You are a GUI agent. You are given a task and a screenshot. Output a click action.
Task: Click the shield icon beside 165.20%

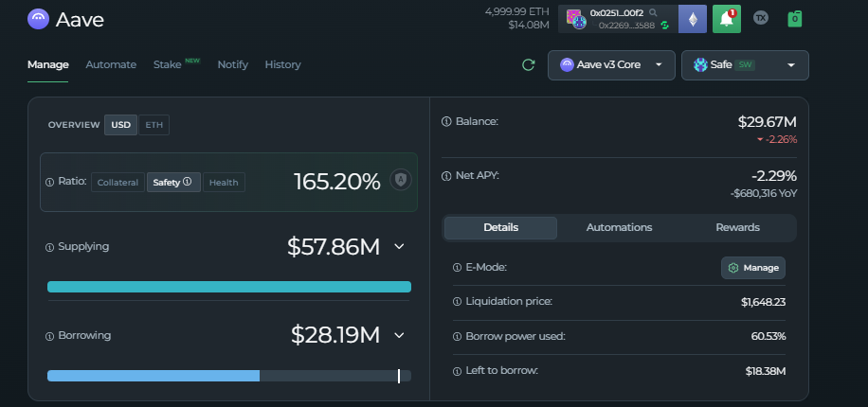[x=401, y=181]
